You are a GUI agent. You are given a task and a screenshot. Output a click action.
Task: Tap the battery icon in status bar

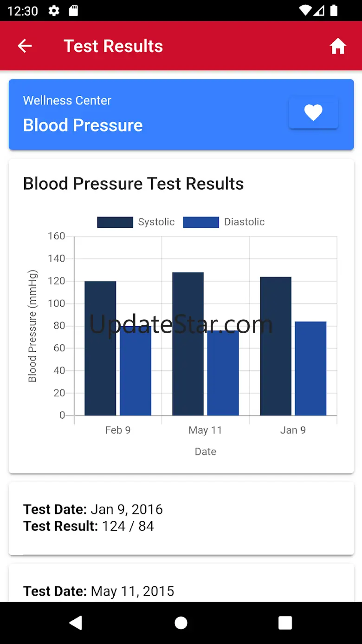point(333,11)
